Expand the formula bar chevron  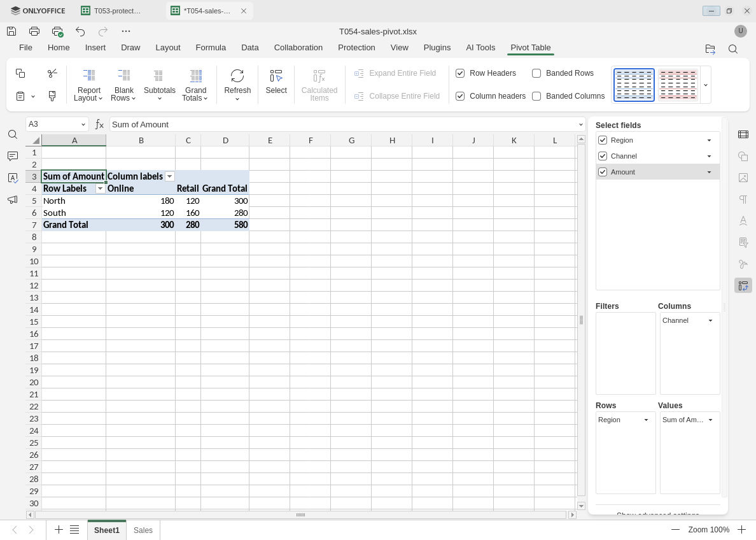pos(580,125)
